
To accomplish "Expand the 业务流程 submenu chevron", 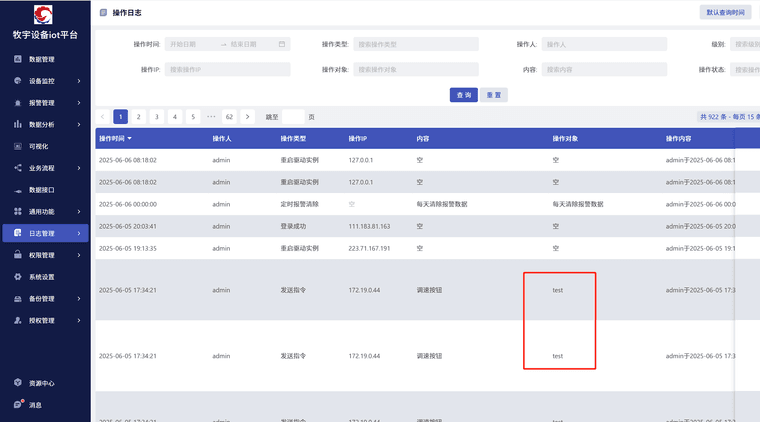I will [x=79, y=168].
